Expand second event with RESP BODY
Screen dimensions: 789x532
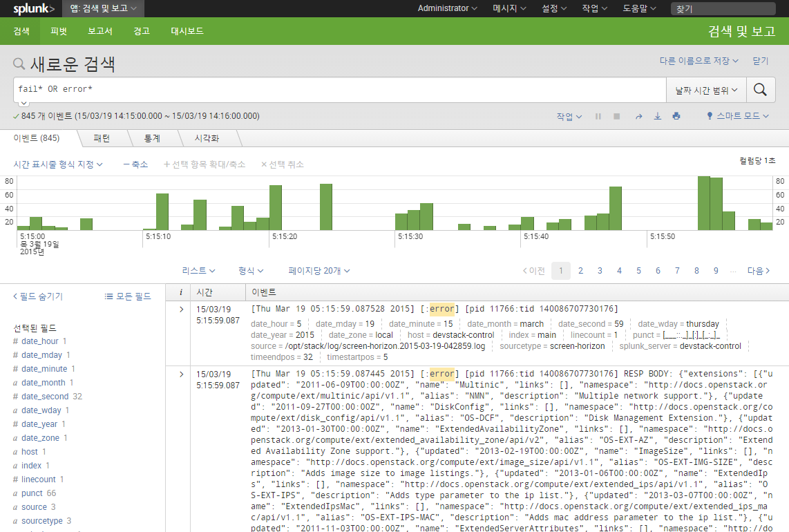181,374
